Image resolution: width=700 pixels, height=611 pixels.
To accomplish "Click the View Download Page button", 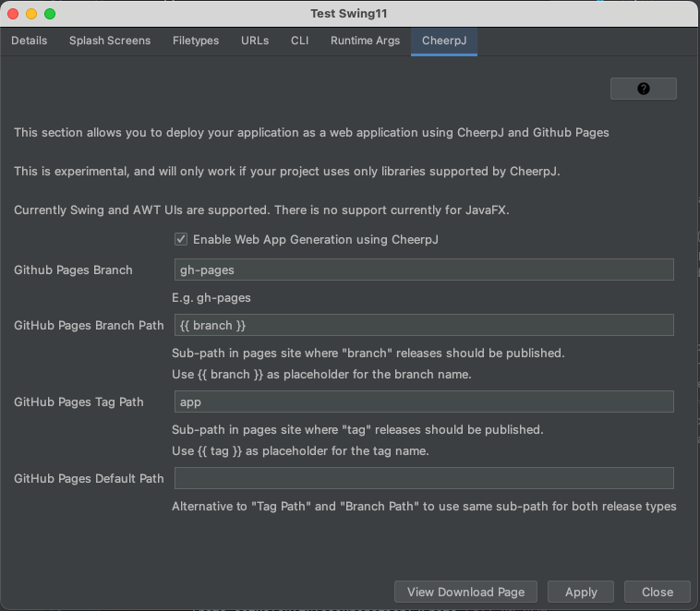I will click(x=465, y=592).
